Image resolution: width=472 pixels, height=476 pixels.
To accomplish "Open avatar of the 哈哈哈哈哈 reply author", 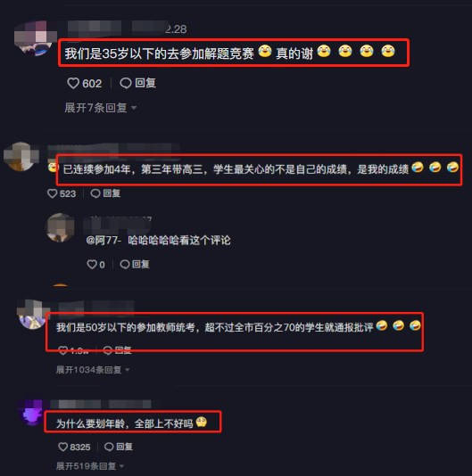I will 60,227.
